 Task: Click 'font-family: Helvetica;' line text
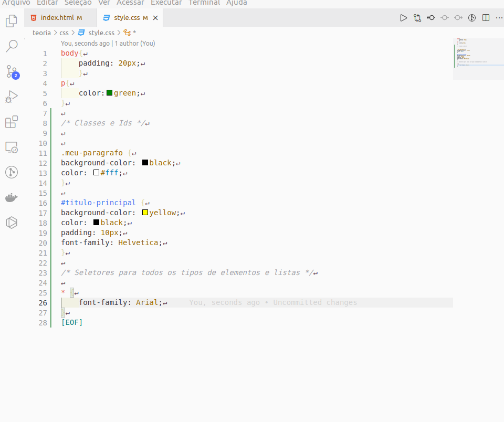click(x=111, y=242)
